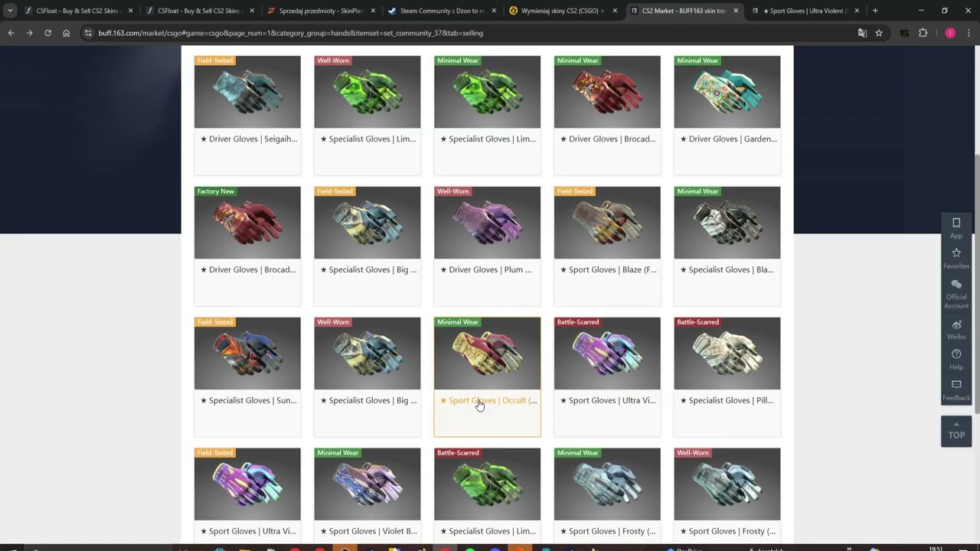Viewport: 980px width, 551px height.
Task: Open Field-Tested Sport Gloves Ultra Violent thumbnail
Action: (247, 484)
